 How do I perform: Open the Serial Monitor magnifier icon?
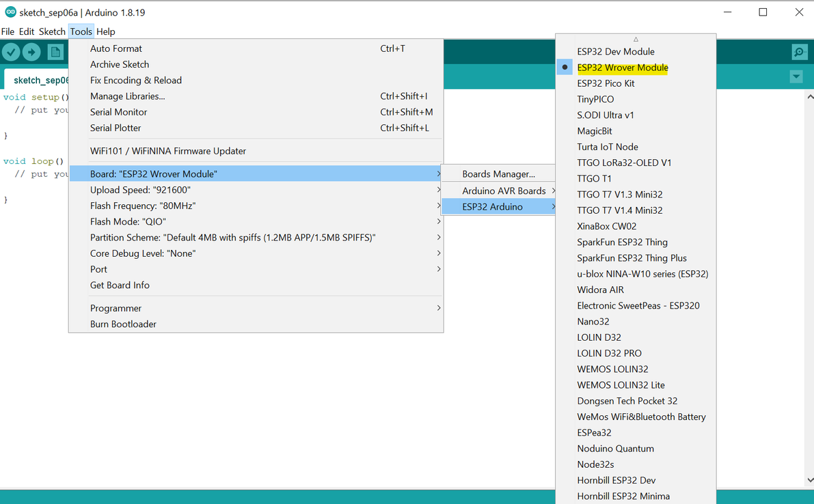[x=799, y=52]
